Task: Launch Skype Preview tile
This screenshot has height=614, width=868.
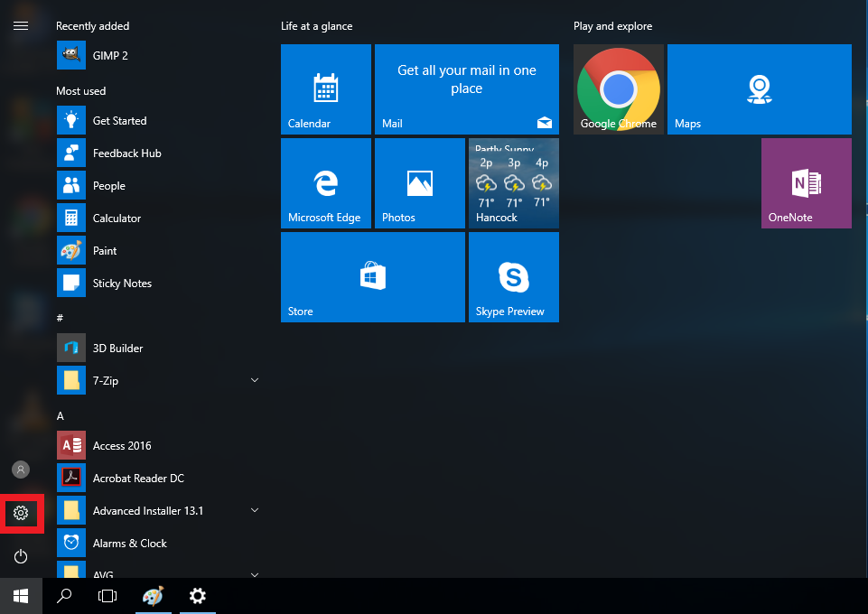Action: (x=514, y=277)
